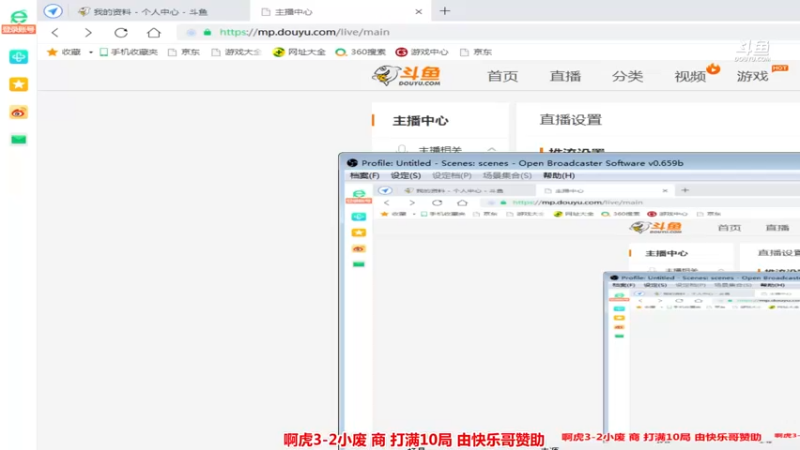Image resolution: width=800 pixels, height=450 pixels.
Task: Open the Weibo eye sidebar icon
Action: click(x=18, y=112)
